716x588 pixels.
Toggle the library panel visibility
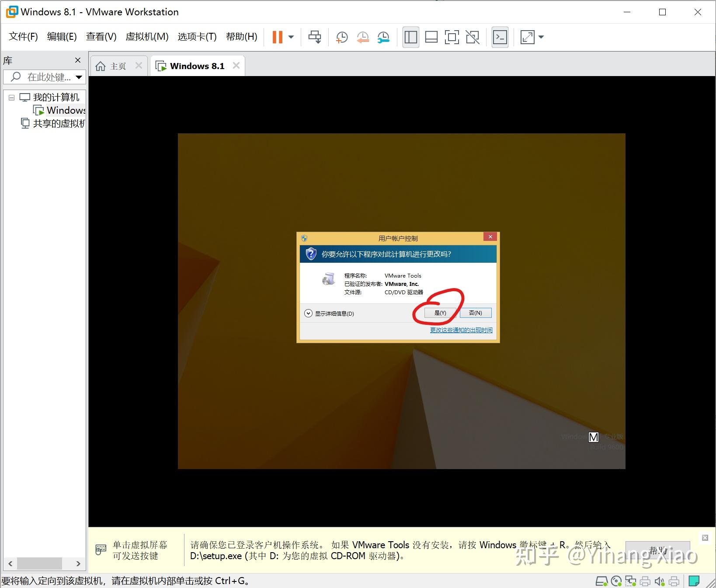point(410,37)
